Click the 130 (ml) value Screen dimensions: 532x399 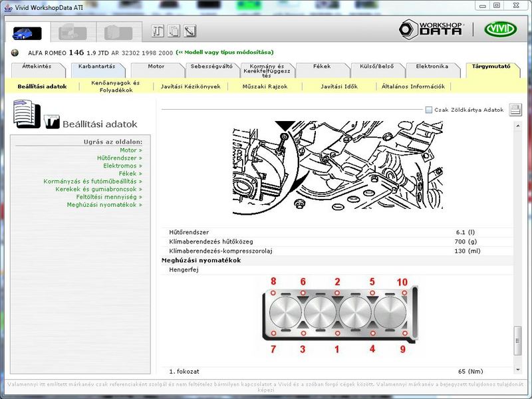tap(467, 251)
